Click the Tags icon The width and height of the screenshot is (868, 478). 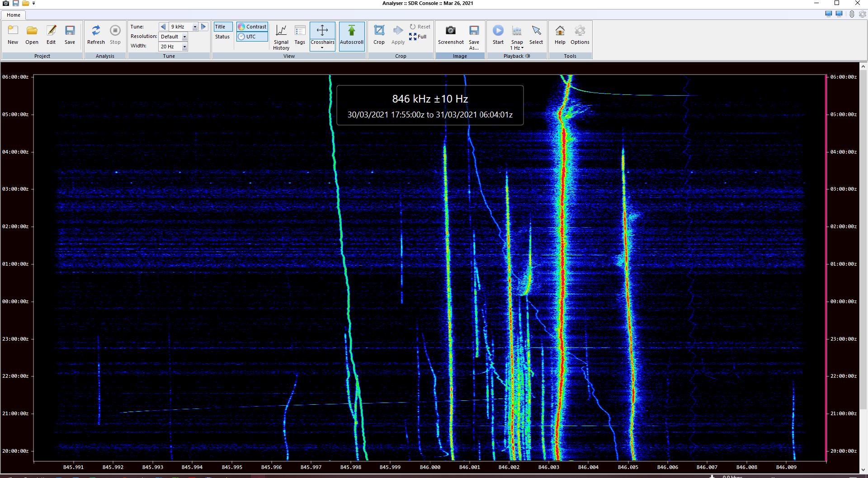coord(300,35)
